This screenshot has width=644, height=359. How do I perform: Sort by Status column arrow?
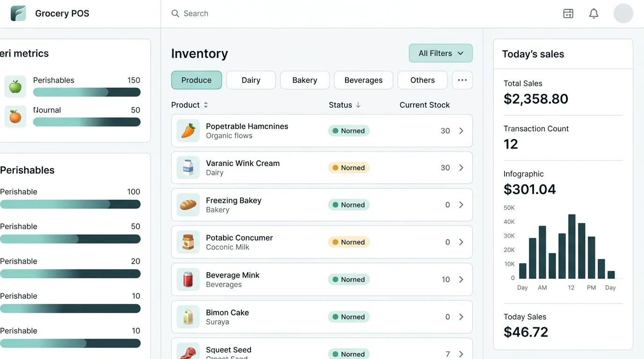(358, 105)
